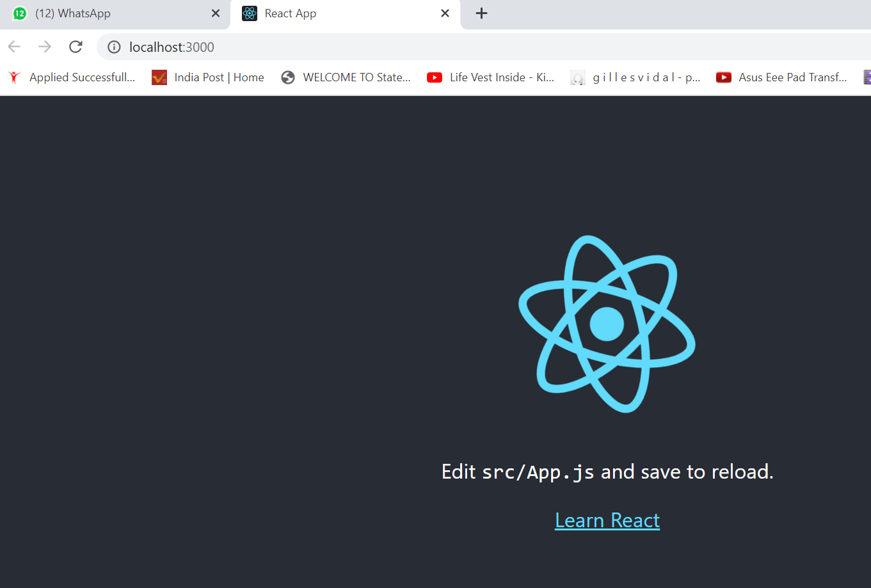871x588 pixels.
Task: Open a new browser tab
Action: (x=482, y=13)
